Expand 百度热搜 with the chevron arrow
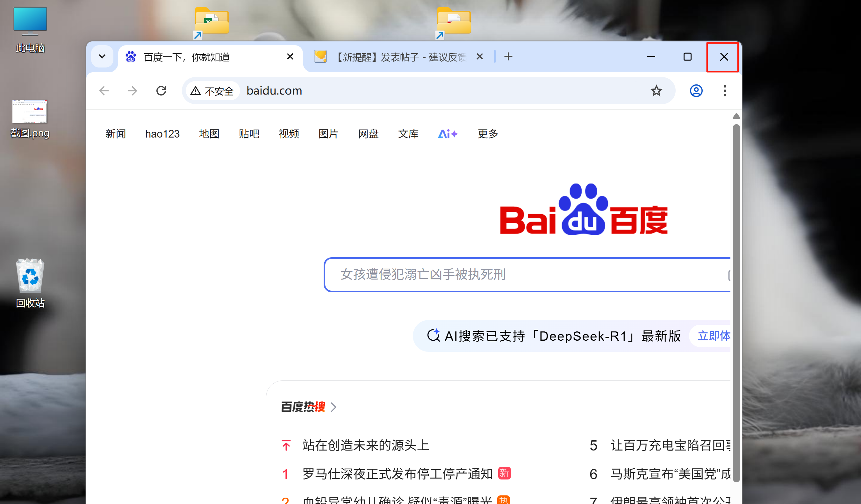Viewport: 861px width, 504px height. click(x=334, y=407)
